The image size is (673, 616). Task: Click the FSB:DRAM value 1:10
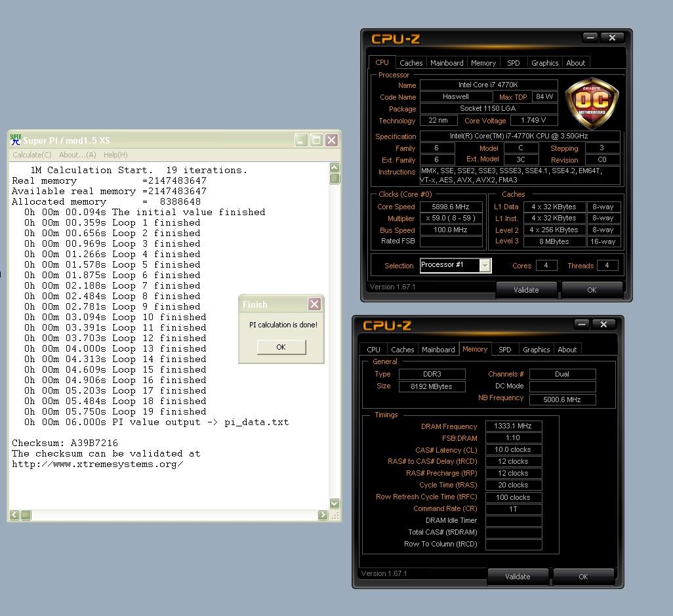pos(514,438)
